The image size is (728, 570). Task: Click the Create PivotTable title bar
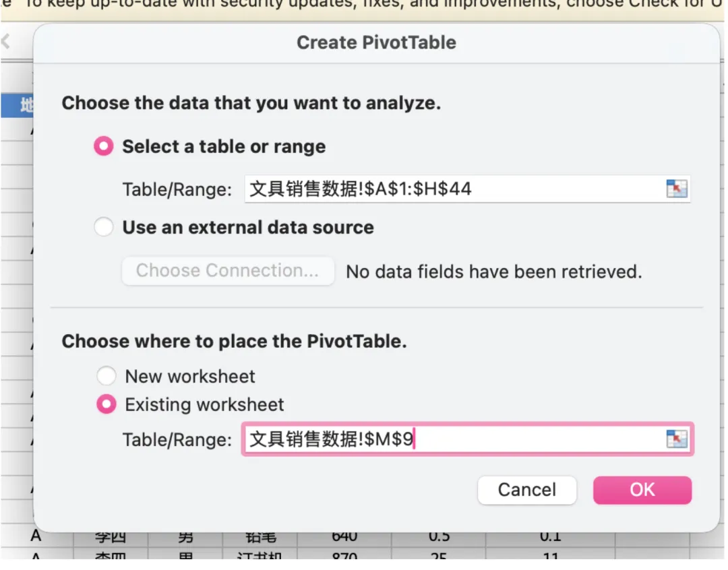[x=376, y=42]
